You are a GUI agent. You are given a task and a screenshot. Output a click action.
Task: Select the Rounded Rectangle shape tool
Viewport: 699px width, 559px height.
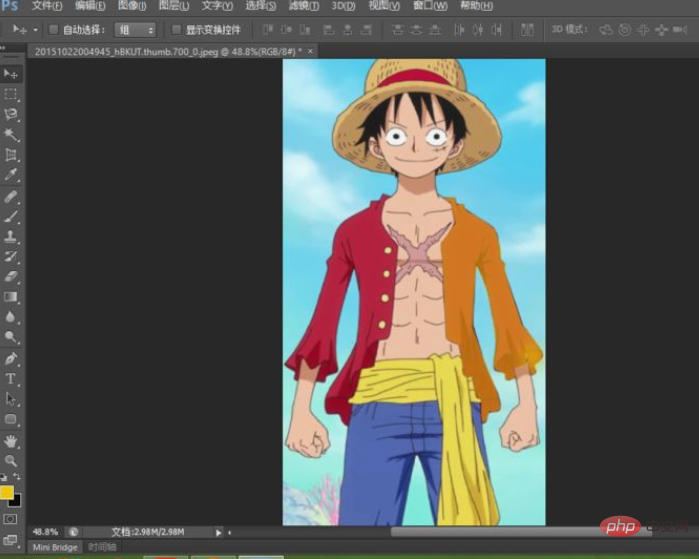click(x=10, y=419)
